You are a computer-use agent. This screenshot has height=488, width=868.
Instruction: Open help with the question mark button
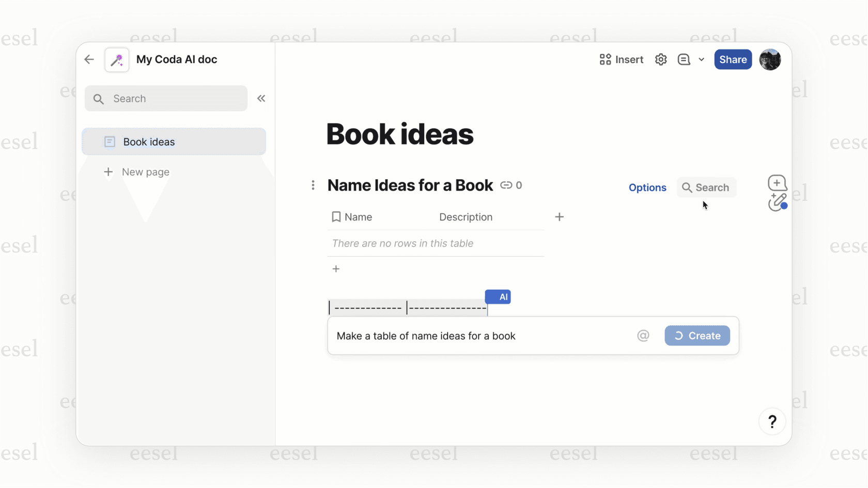click(x=772, y=421)
